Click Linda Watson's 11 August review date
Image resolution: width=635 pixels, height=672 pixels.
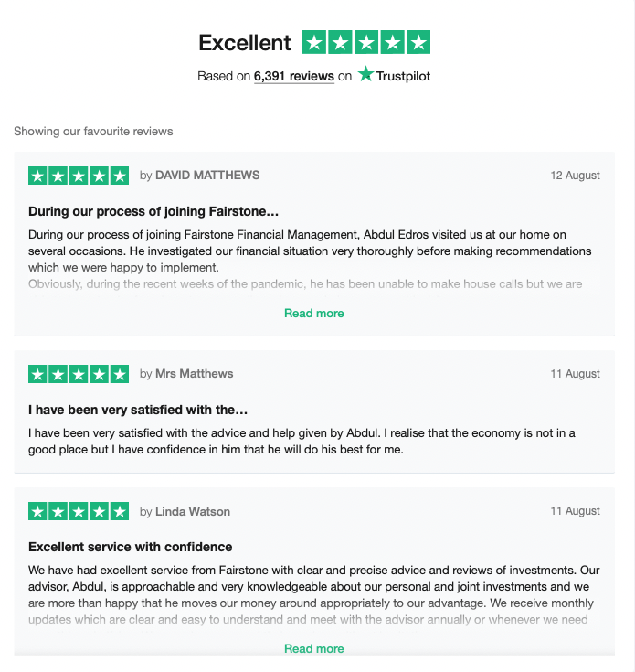point(575,512)
